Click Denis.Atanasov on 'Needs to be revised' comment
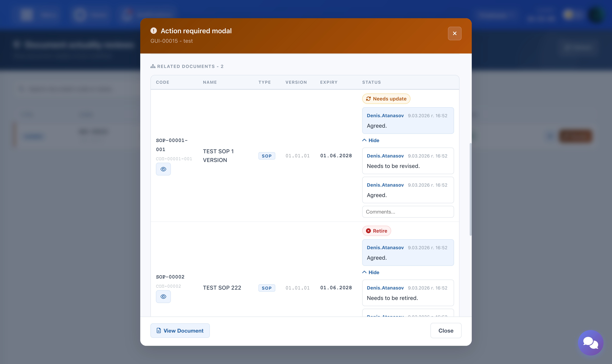Image resolution: width=612 pixels, height=364 pixels. pos(385,156)
